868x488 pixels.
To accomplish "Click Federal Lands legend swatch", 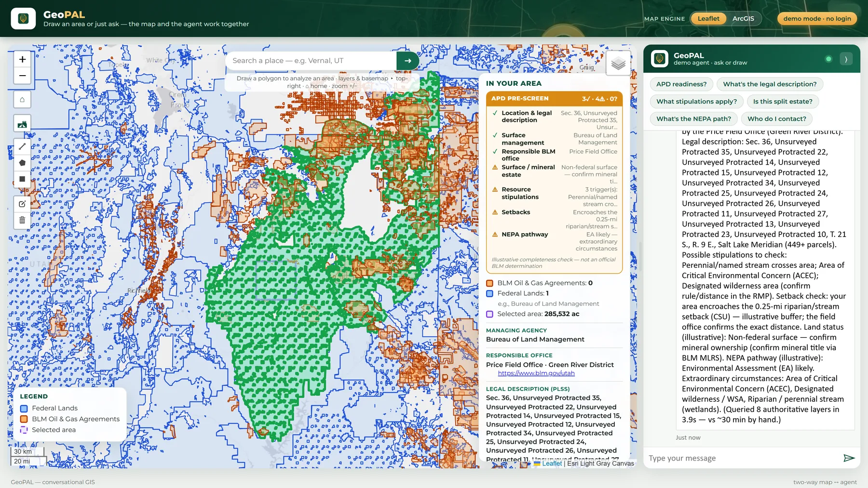I will pyautogui.click(x=24, y=409).
